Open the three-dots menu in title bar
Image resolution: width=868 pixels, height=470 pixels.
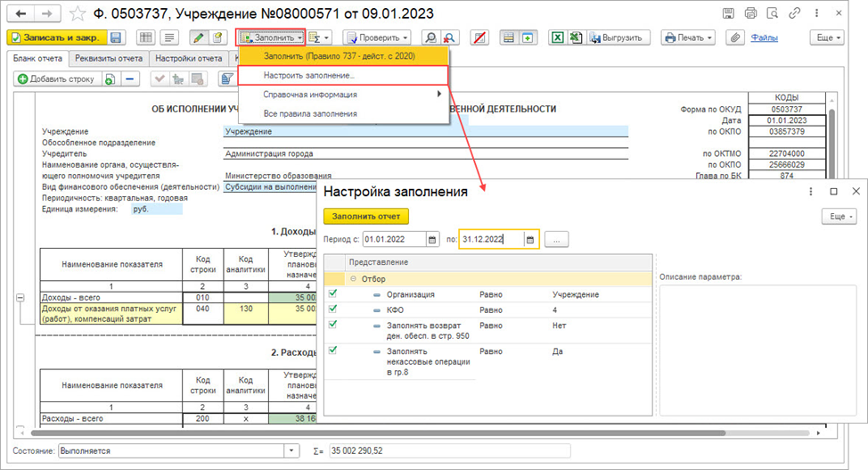point(816,13)
